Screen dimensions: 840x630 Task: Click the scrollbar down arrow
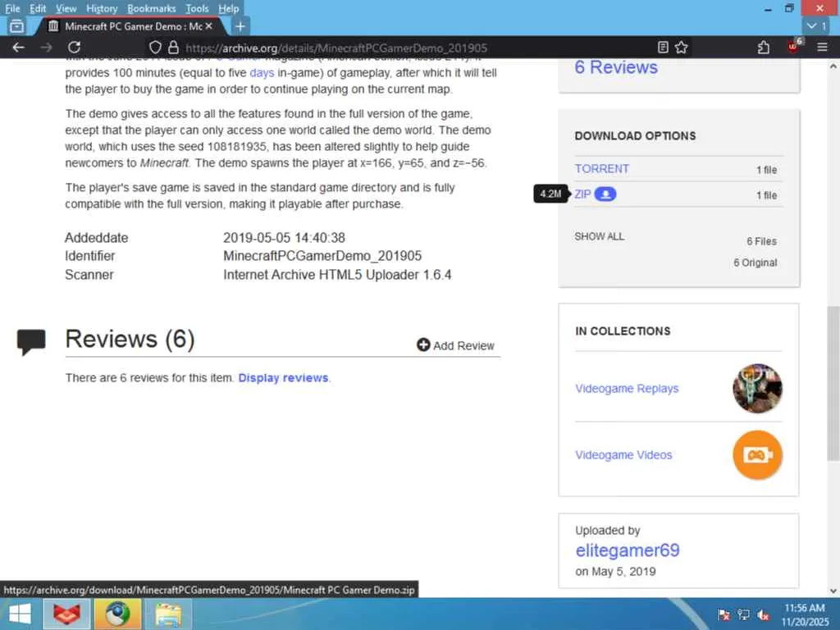point(833,591)
